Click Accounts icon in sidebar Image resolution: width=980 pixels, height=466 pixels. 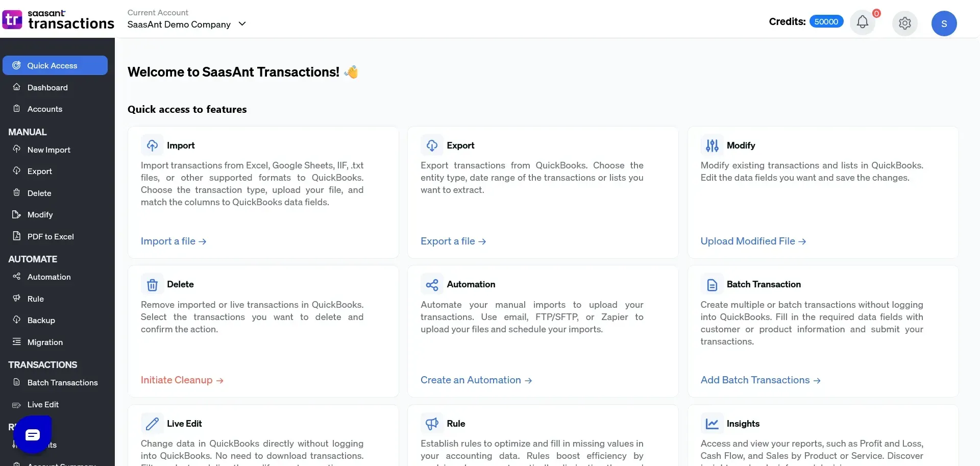click(x=17, y=108)
